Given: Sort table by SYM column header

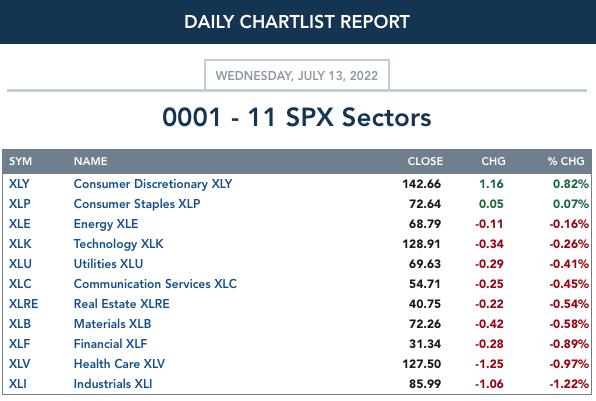Looking at the screenshot, I should click(x=21, y=161).
